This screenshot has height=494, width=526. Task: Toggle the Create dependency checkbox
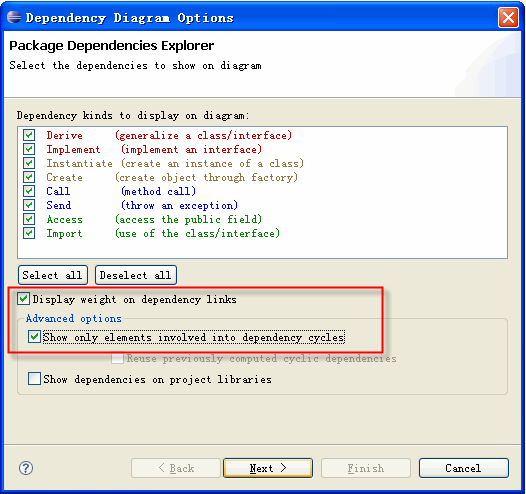29,177
